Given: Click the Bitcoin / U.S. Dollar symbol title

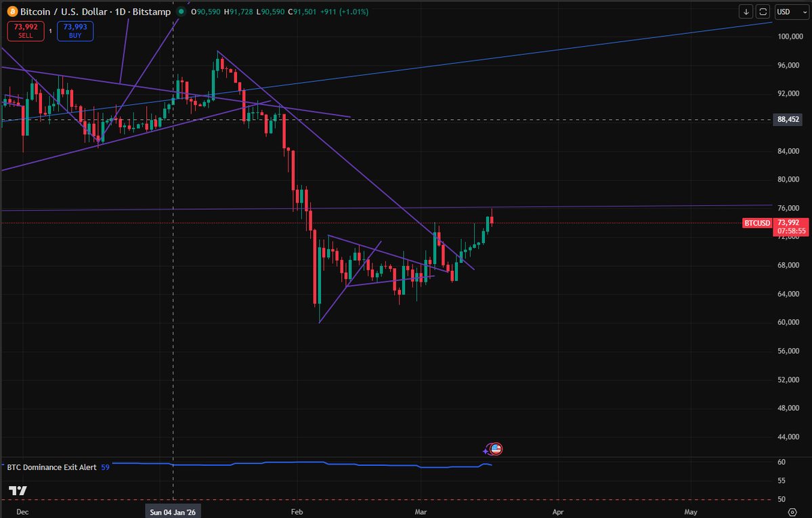Looking at the screenshot, I should (x=95, y=12).
